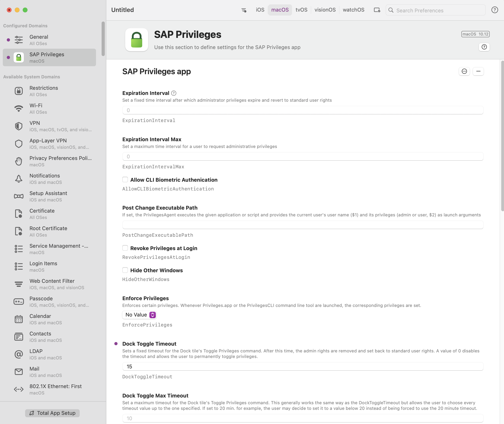Viewport: 504px width, 424px height.
Task: Open Calendar domain icon
Action: 19,319
